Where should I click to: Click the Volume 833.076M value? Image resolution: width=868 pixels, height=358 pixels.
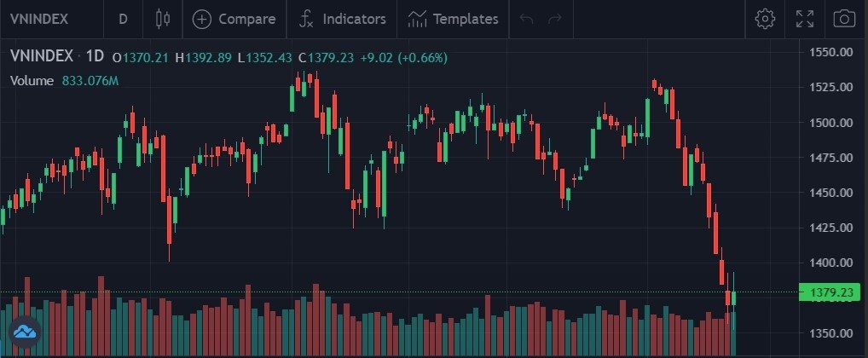pyautogui.click(x=90, y=81)
